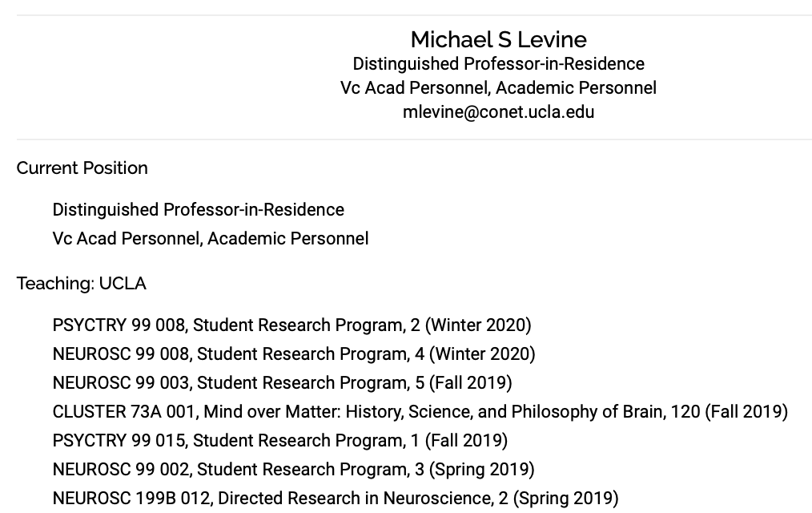Select the email mlevine@conet.ucla.edu
812x513 pixels.
(498, 112)
